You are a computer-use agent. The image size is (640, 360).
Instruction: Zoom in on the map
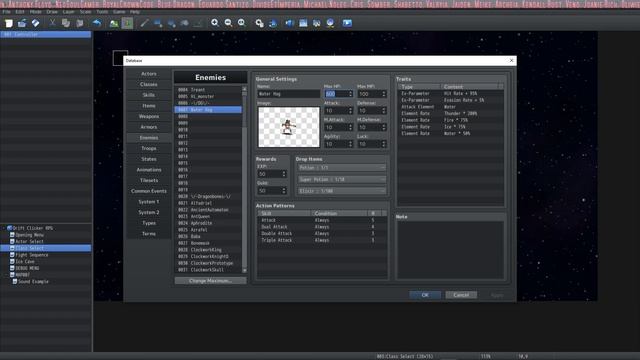[x=215, y=23]
